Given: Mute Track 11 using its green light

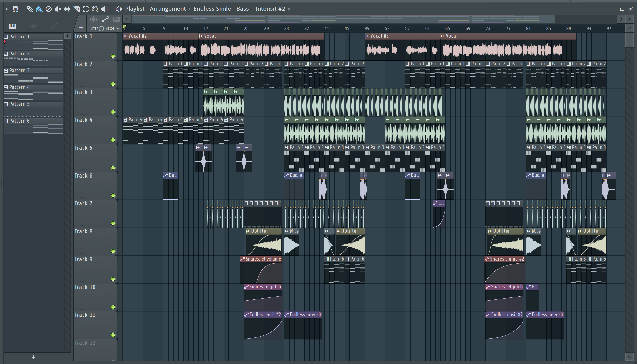Looking at the screenshot, I should click(113, 335).
